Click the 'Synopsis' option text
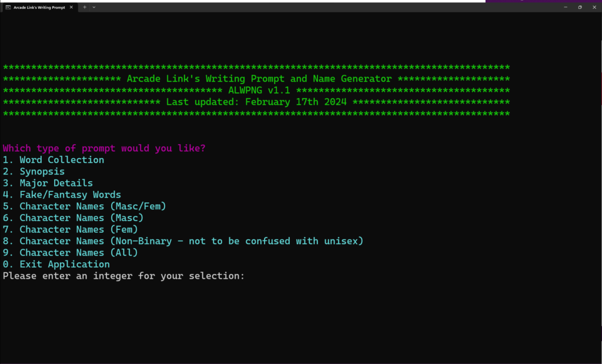The height and width of the screenshot is (364, 602). click(42, 172)
